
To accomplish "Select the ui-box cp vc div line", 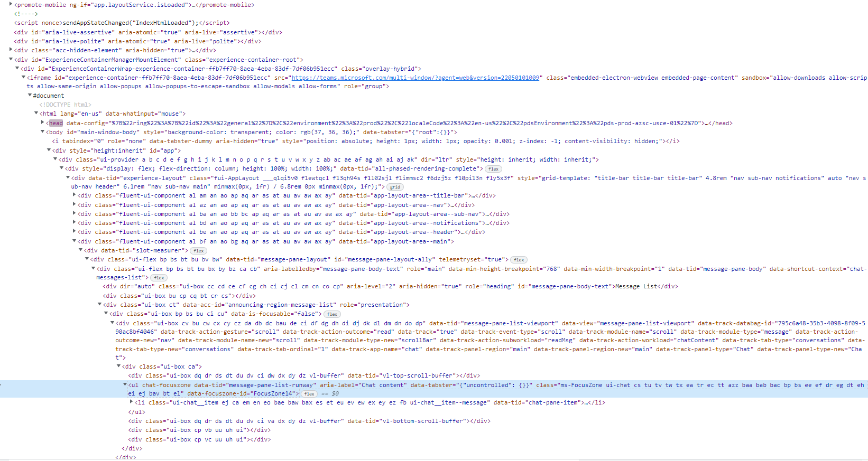I will [x=199, y=439].
